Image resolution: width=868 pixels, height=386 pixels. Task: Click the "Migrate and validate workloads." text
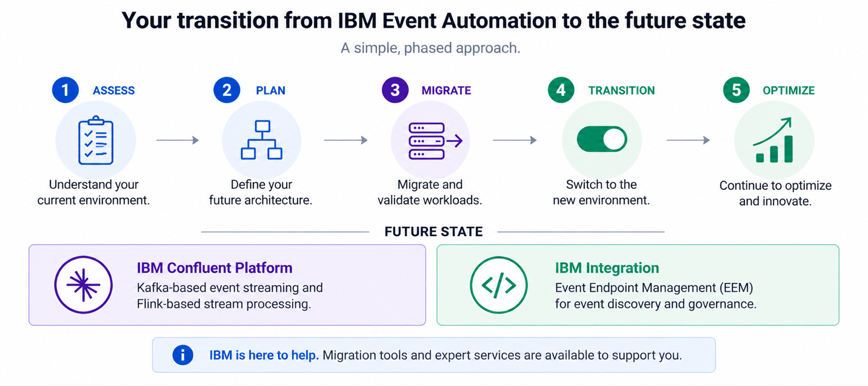430,192
